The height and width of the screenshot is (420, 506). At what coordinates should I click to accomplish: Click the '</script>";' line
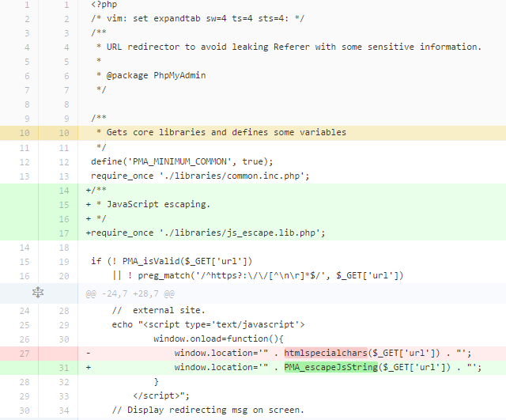pyautogui.click(x=161, y=395)
